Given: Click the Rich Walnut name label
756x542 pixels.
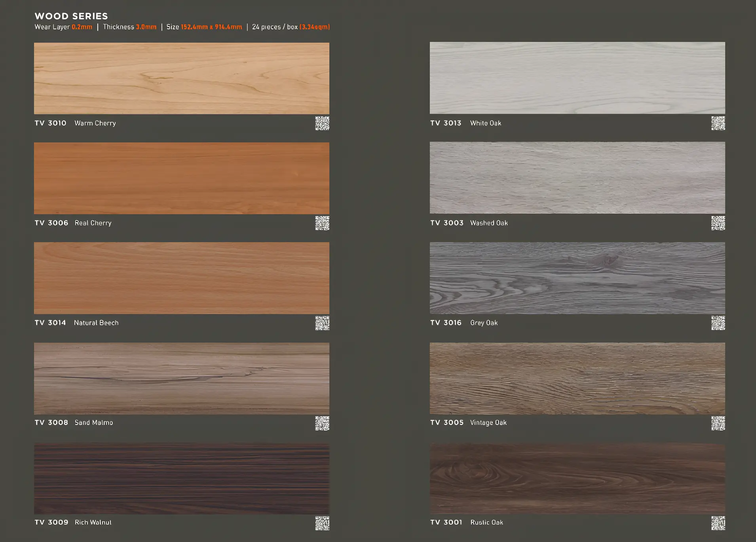Looking at the screenshot, I should tap(93, 522).
